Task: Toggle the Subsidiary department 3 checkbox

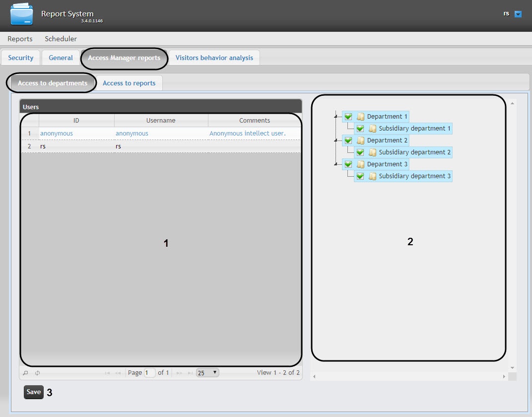Action: pos(360,176)
